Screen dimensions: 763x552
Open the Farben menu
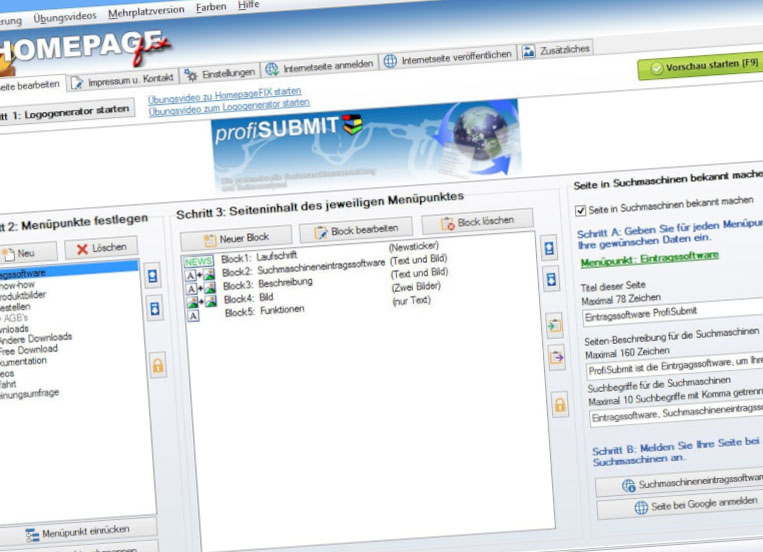pyautogui.click(x=211, y=7)
